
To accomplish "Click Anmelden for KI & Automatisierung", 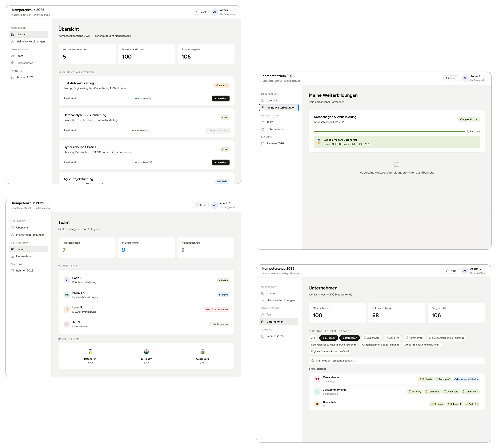I will [221, 99].
